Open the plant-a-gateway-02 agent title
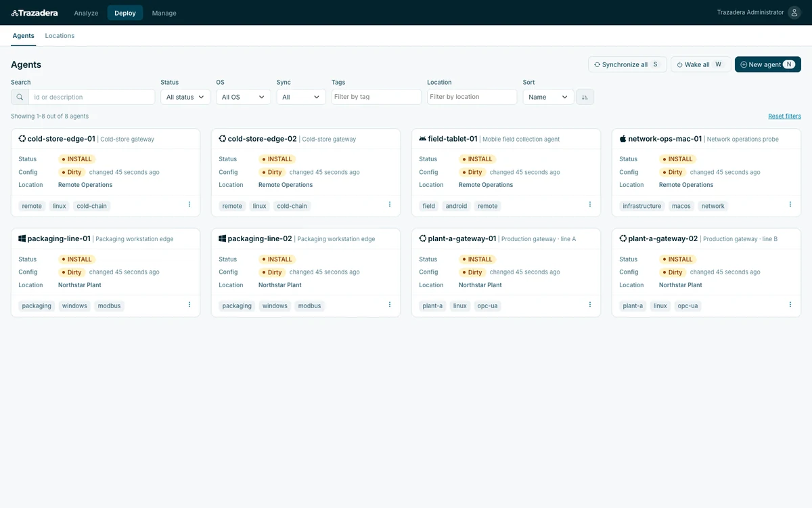812x508 pixels. [663, 238]
